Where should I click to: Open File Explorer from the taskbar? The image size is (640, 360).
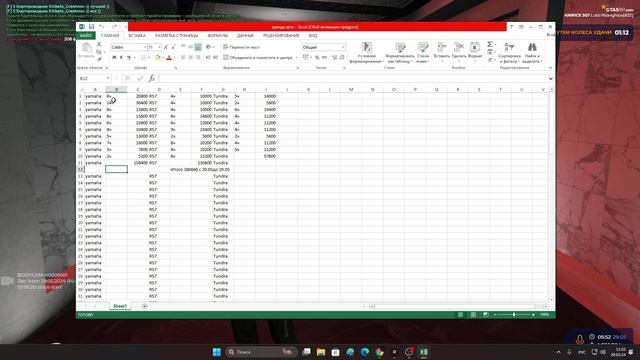click(x=321, y=352)
